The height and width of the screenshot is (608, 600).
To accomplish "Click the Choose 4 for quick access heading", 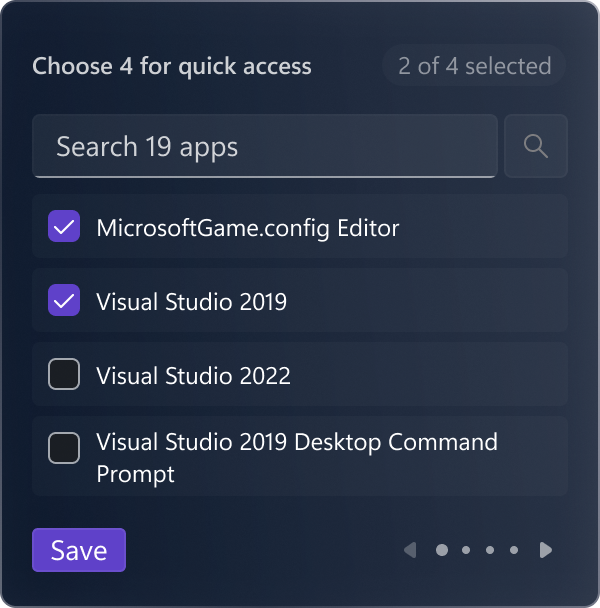I will (172, 66).
